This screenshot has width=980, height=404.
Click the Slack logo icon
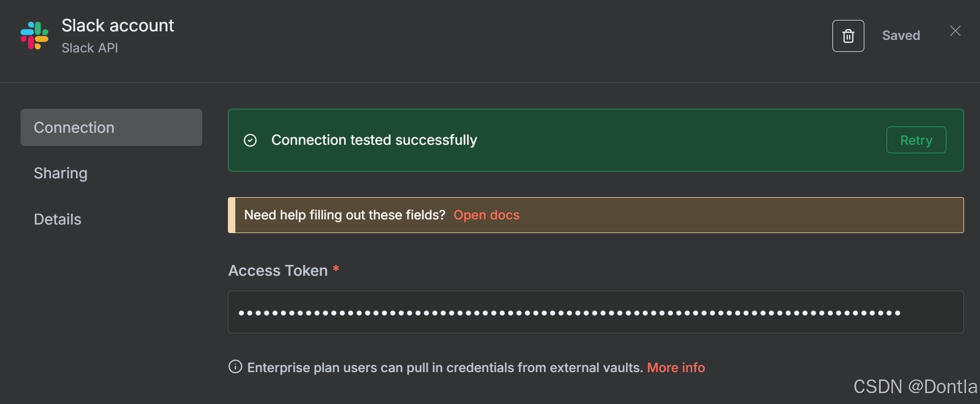click(34, 35)
